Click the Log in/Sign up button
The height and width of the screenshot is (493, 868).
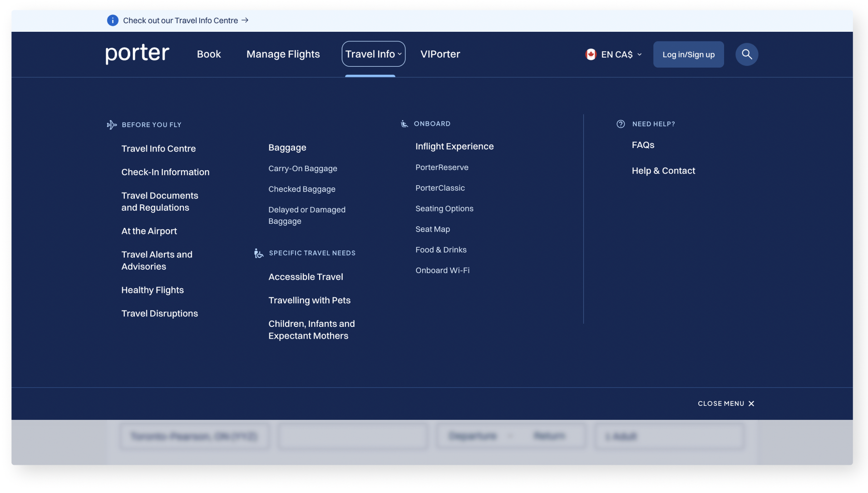tap(688, 54)
